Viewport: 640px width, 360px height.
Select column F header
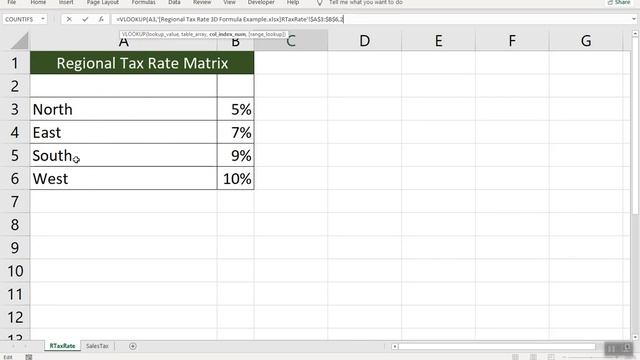(512, 41)
